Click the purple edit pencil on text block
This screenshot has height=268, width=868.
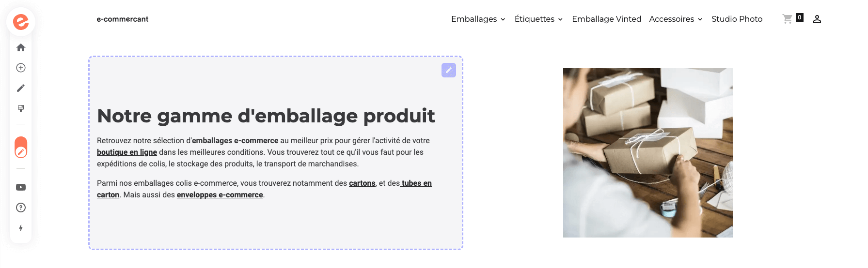point(449,70)
